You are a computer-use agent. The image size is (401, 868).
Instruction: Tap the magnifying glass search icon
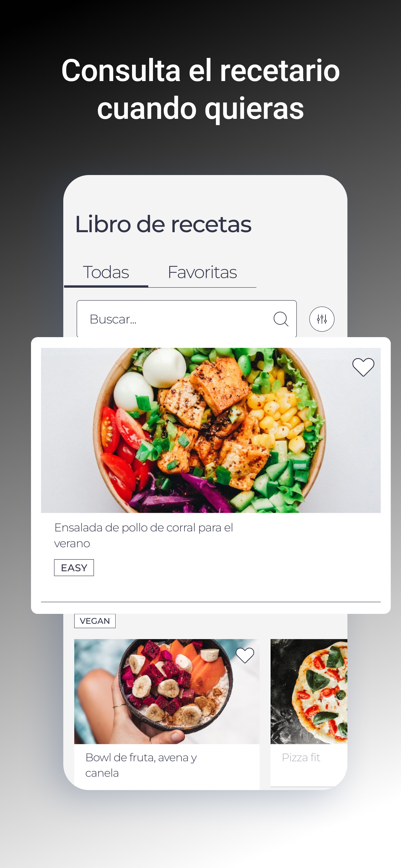coord(281,319)
